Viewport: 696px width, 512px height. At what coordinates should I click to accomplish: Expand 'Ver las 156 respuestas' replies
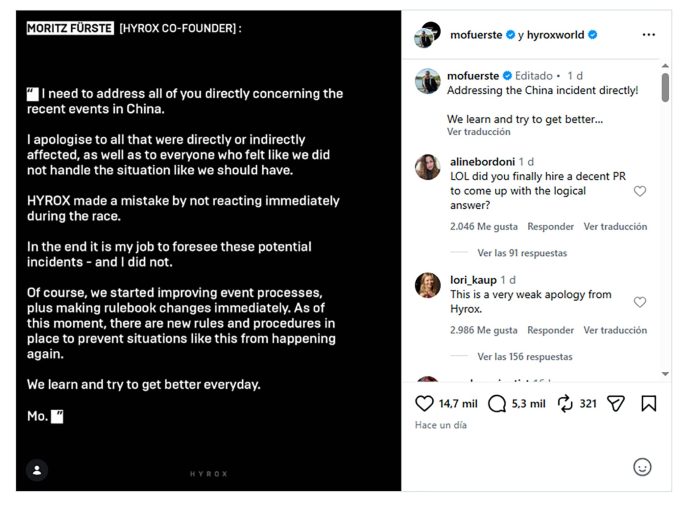pos(525,357)
